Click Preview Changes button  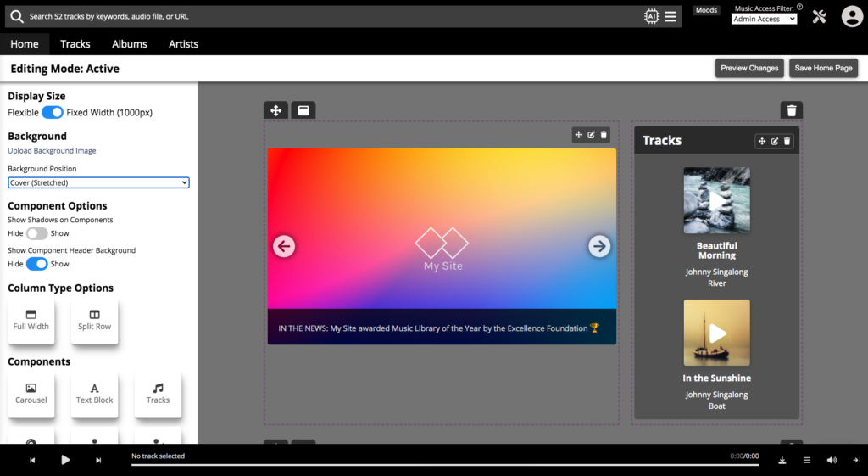[749, 68]
